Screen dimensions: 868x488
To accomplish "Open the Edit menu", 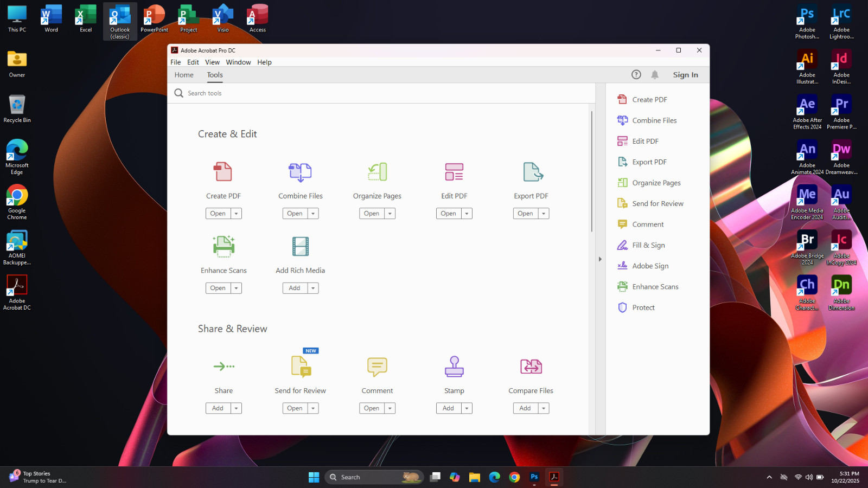I will point(193,62).
